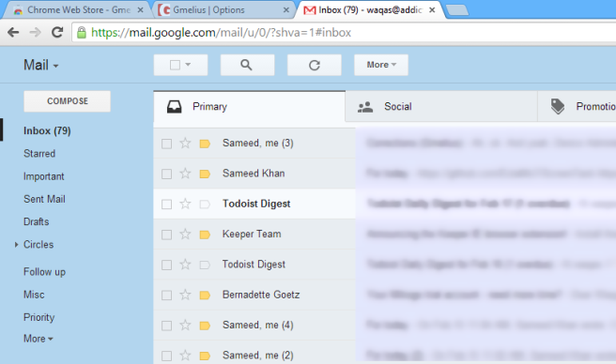Star the Keeper Team email
The height and width of the screenshot is (364, 616).
click(x=185, y=234)
